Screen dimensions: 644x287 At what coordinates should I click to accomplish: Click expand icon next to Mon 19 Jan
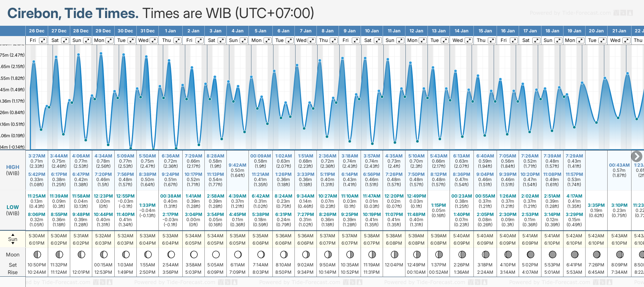[580, 40]
